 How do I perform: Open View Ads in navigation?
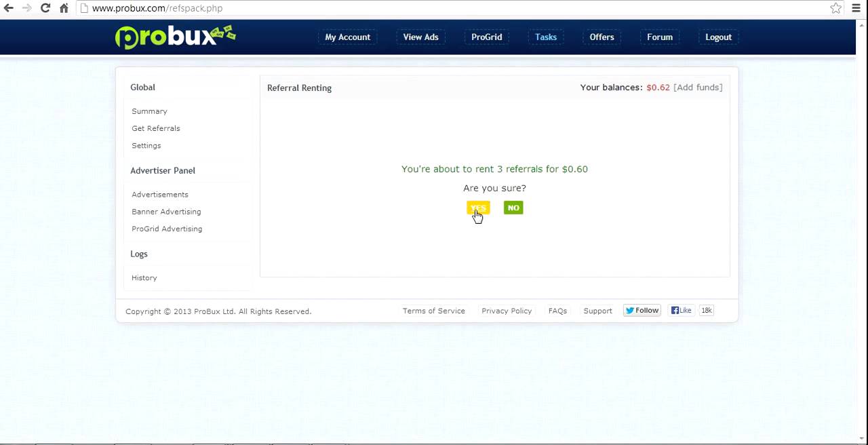420,37
